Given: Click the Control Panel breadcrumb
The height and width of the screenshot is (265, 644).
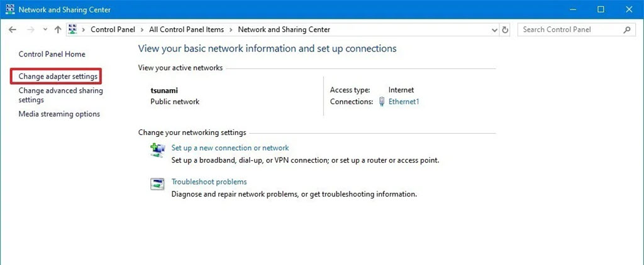Looking at the screenshot, I should coord(113,30).
